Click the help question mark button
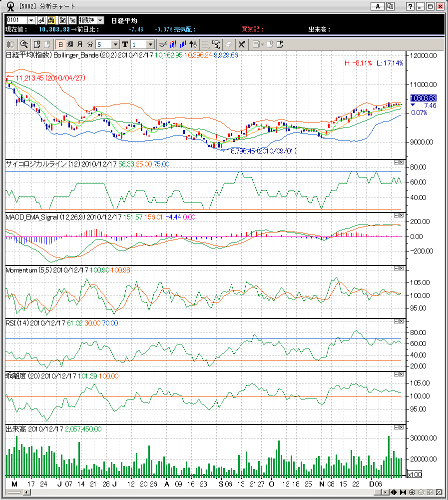This screenshot has width=448, height=500. tap(411, 6)
